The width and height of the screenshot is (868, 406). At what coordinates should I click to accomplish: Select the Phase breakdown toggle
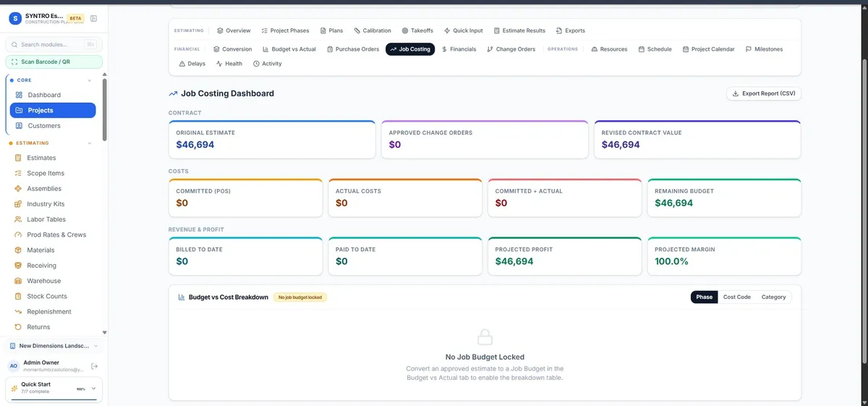click(x=705, y=297)
